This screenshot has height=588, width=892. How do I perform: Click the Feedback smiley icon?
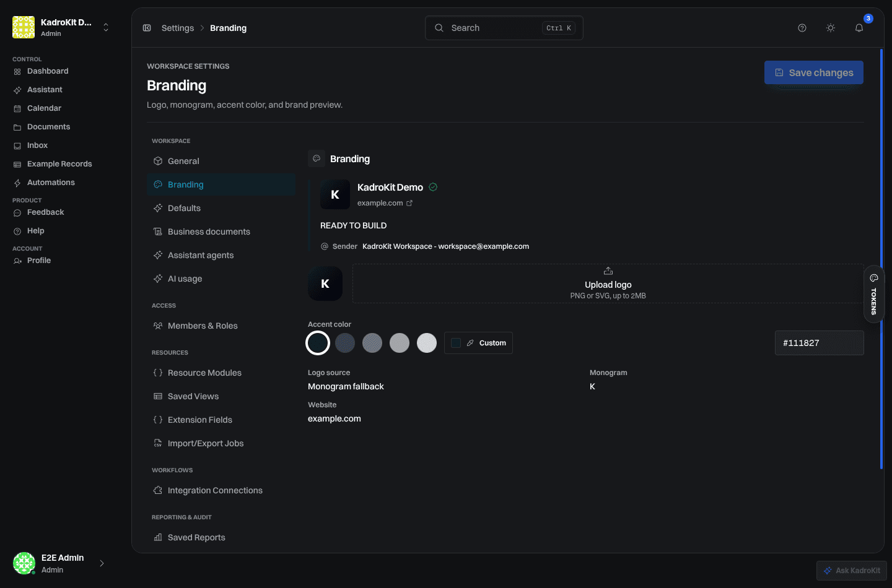pyautogui.click(x=17, y=213)
